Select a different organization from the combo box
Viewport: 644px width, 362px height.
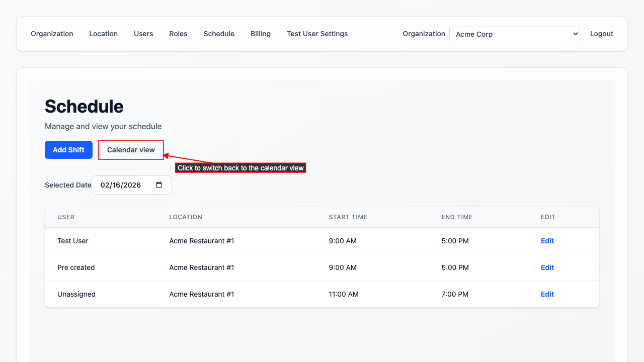pos(514,34)
